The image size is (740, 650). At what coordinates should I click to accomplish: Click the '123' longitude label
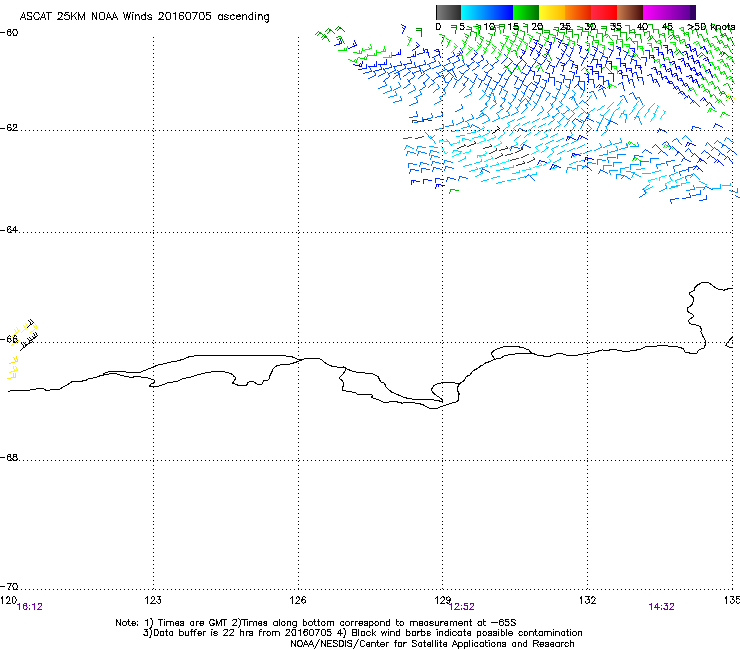click(153, 600)
